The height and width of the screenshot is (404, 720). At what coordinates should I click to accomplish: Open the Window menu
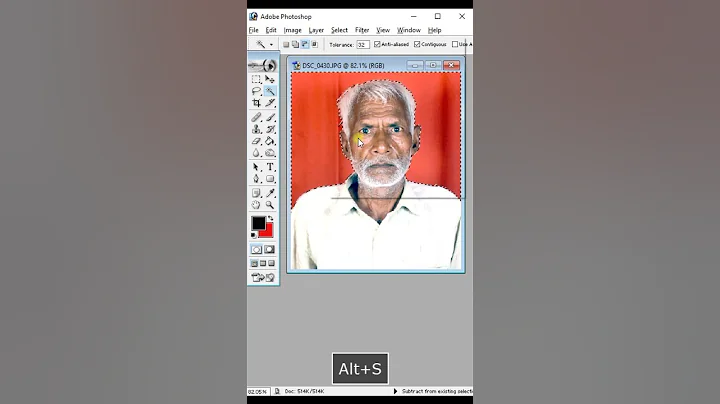(x=409, y=30)
